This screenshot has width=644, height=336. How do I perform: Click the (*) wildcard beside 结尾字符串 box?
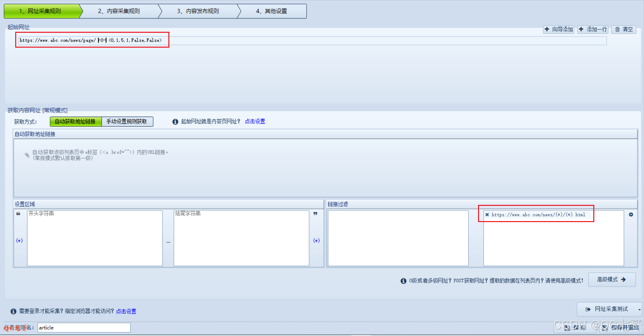[x=316, y=240]
